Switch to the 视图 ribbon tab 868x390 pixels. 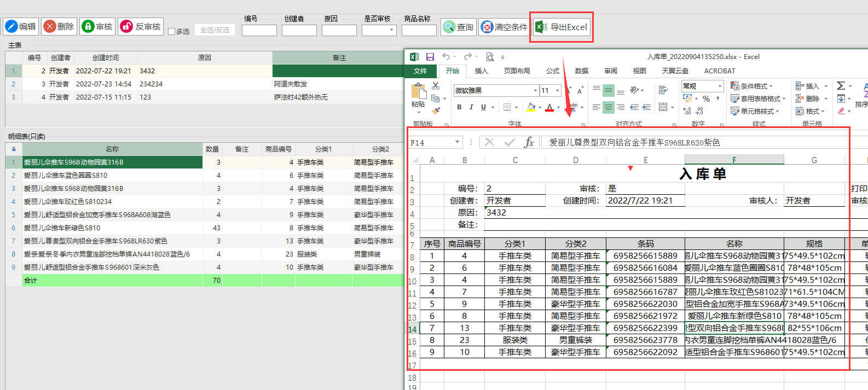pos(640,71)
